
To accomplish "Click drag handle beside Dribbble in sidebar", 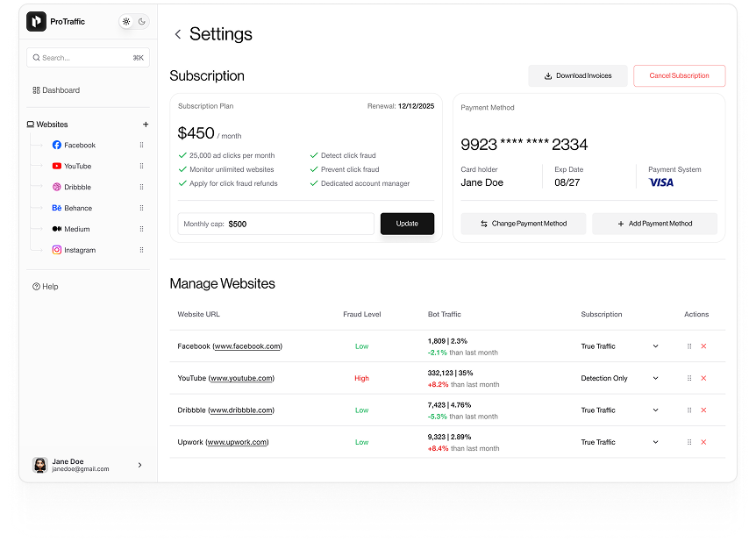I will (x=142, y=187).
